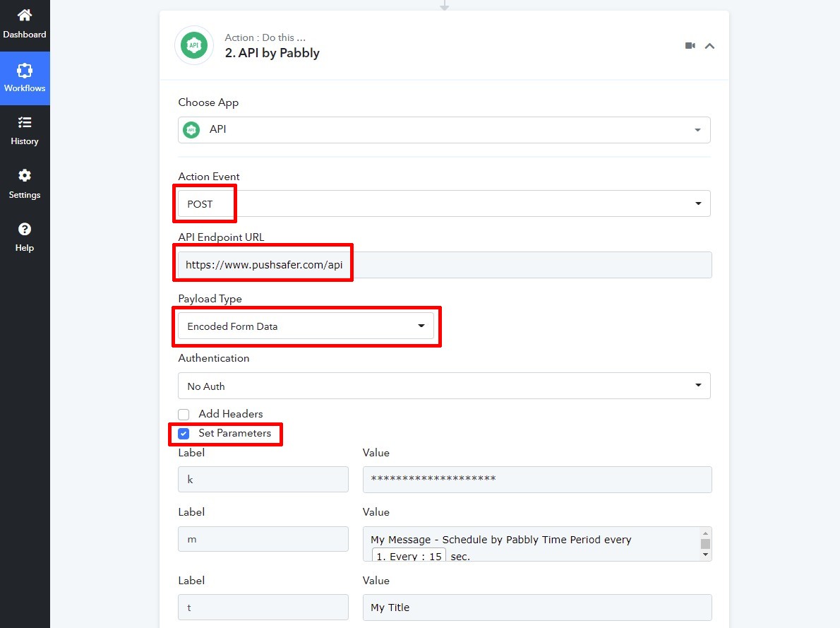This screenshot has width=840, height=628.
Task: Open the Authentication No Auth dropdown
Action: 444,386
